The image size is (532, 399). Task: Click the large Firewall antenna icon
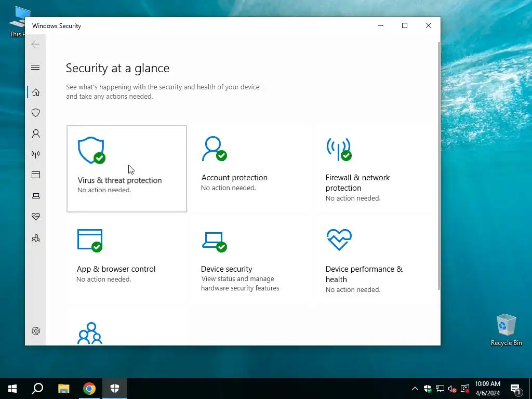pyautogui.click(x=339, y=149)
